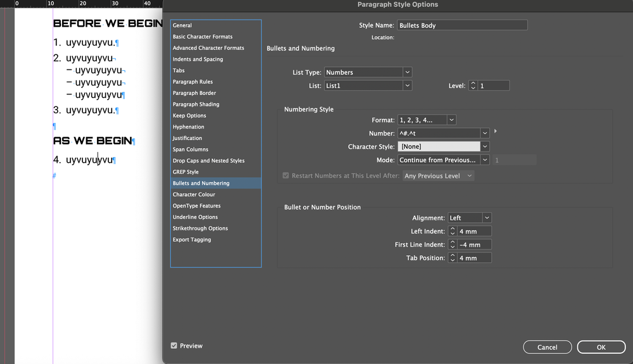Viewport: 633px width, 364px height.
Task: Click the Tab Position value field
Action: [475, 258]
